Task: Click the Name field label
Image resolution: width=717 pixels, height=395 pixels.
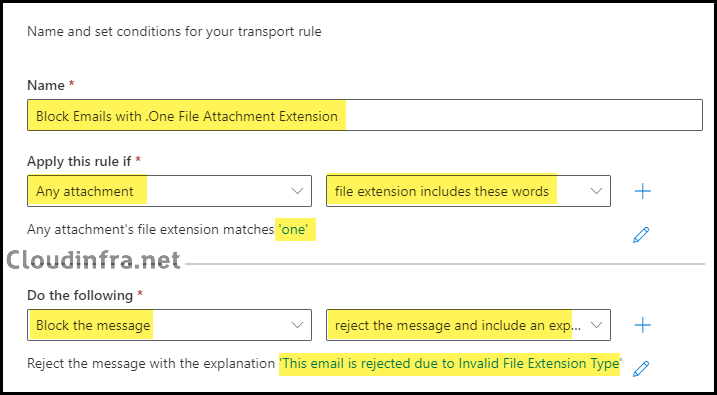Action: point(46,85)
